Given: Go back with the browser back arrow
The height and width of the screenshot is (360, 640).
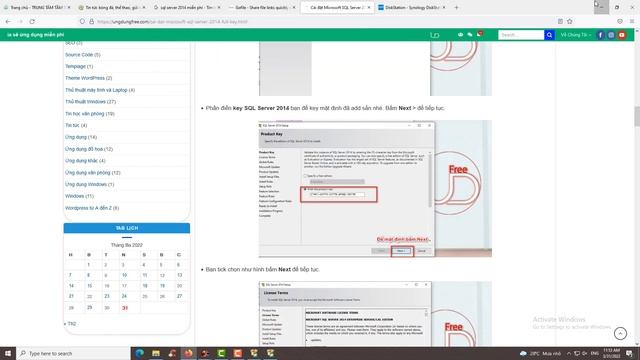Looking at the screenshot, I should [8, 21].
